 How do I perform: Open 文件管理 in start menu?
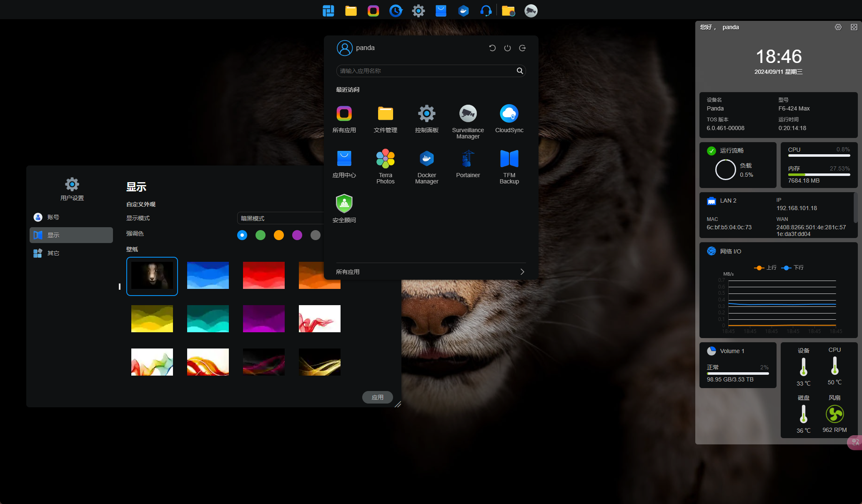click(386, 119)
